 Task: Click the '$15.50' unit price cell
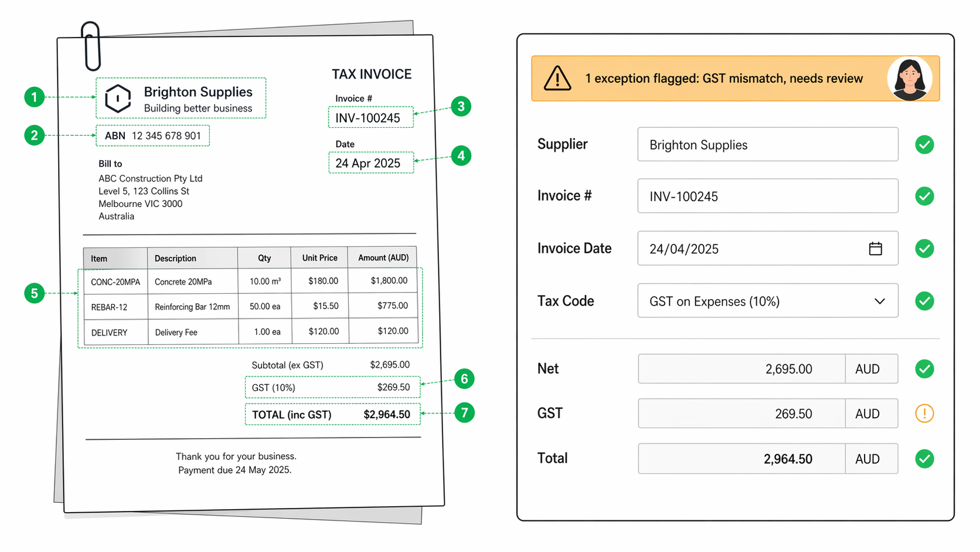click(320, 306)
